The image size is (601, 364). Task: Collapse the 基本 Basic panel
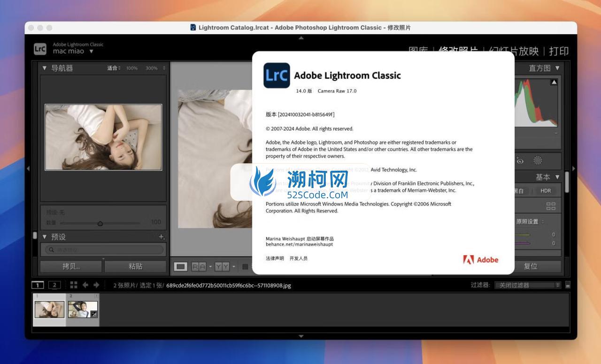pyautogui.click(x=557, y=177)
